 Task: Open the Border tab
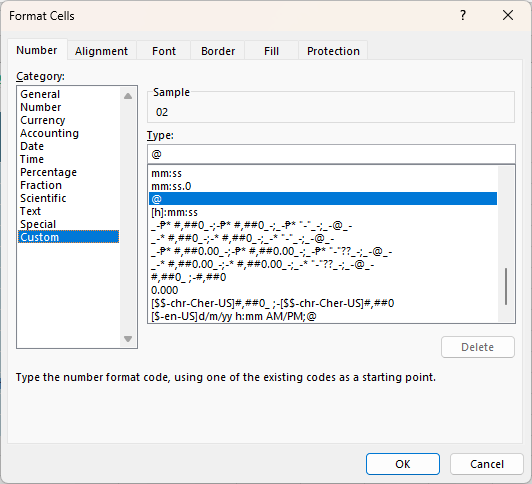218,51
